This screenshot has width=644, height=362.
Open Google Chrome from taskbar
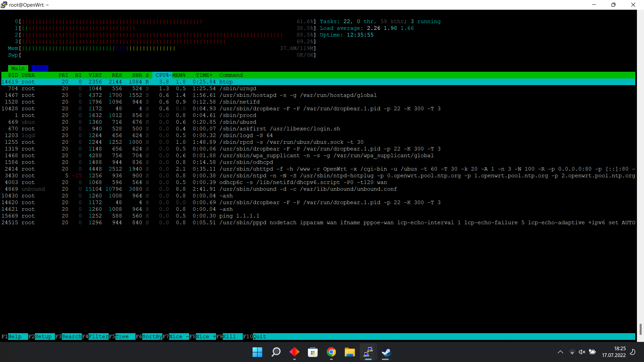coord(331,352)
